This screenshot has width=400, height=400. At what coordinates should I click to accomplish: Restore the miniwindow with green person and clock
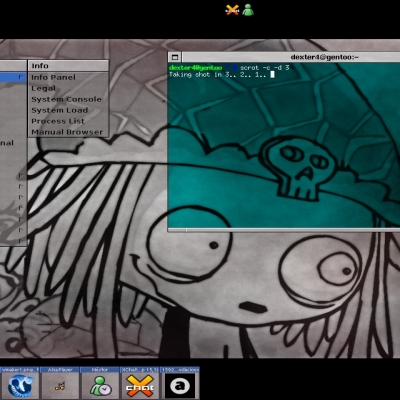(x=100, y=383)
